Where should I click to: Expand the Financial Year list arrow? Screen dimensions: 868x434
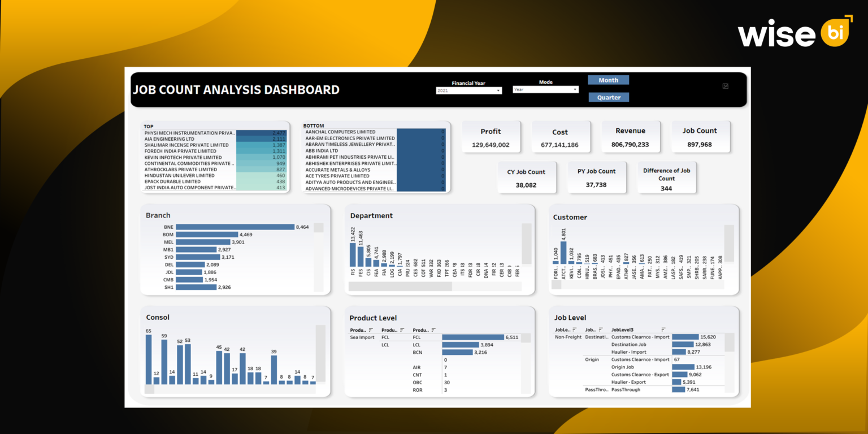(x=498, y=90)
